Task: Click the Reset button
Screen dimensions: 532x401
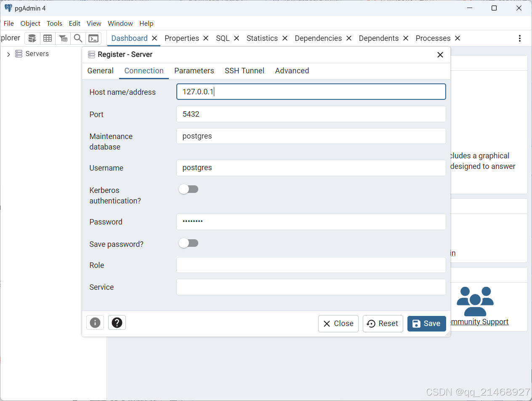Action: tap(383, 323)
